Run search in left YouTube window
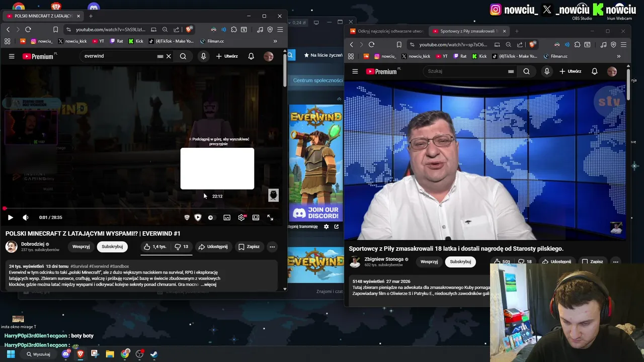The height and width of the screenshot is (362, 644). (x=183, y=56)
